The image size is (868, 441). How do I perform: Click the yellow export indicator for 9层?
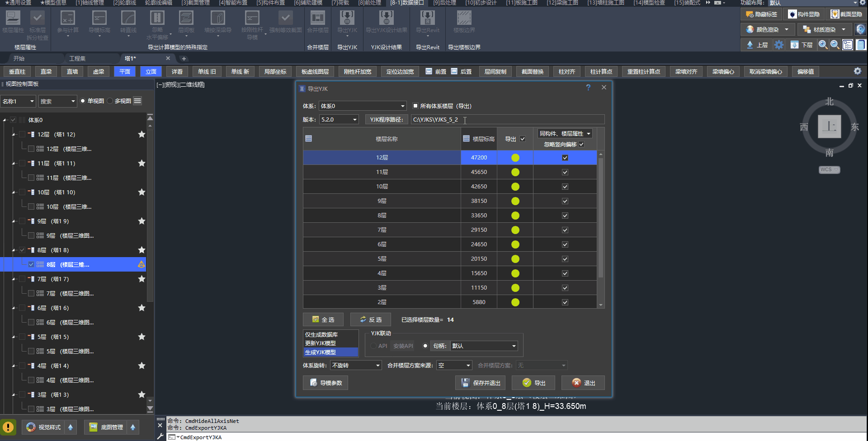(x=515, y=201)
